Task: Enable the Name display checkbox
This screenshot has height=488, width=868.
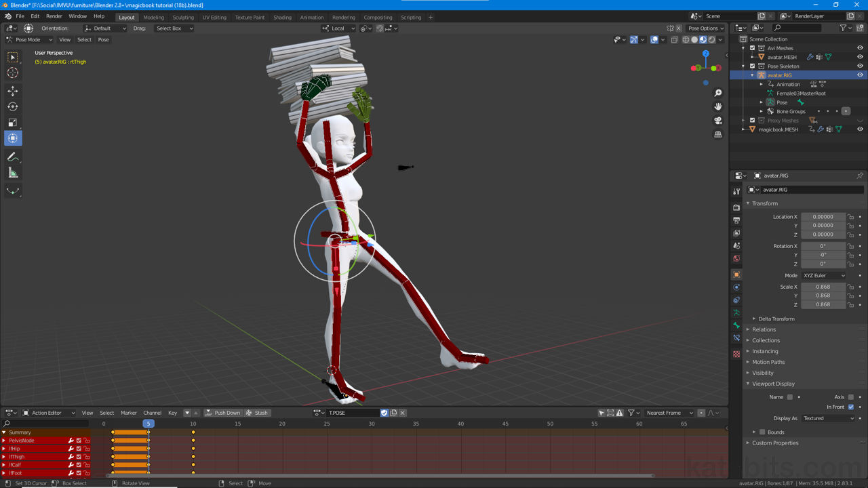Action: pos(790,397)
